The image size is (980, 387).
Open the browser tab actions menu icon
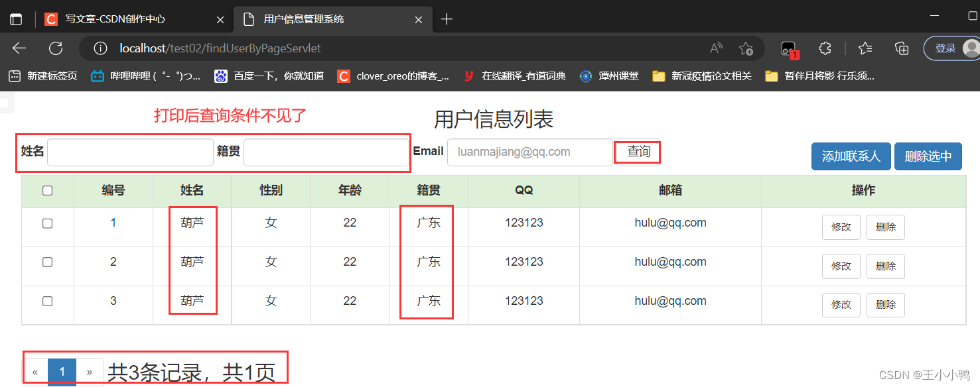[15, 20]
